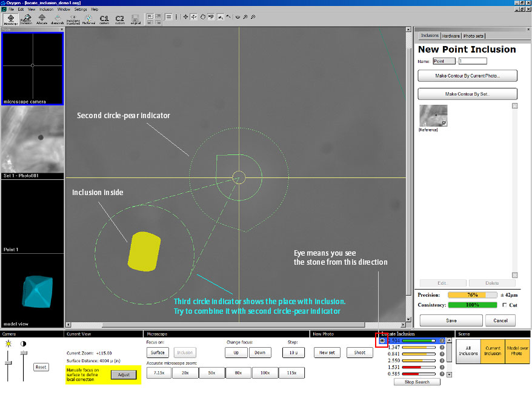
Task: Select the C2 custom view icon
Action: [119, 19]
